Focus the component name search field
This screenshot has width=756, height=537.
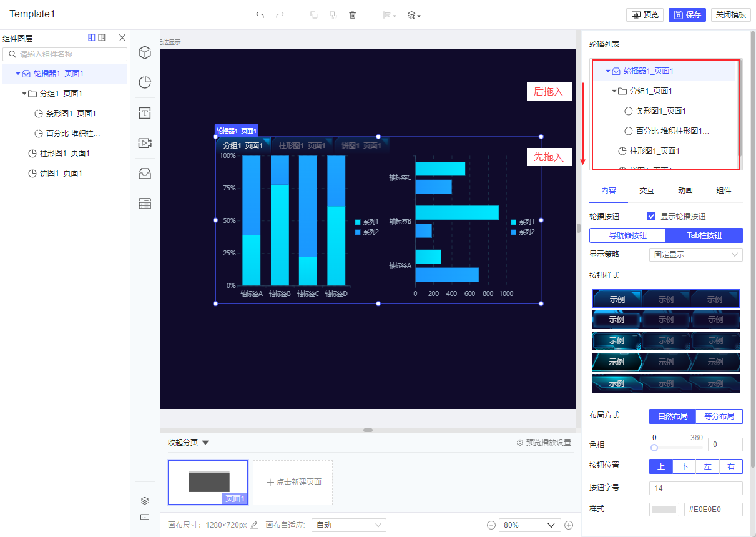click(65, 54)
